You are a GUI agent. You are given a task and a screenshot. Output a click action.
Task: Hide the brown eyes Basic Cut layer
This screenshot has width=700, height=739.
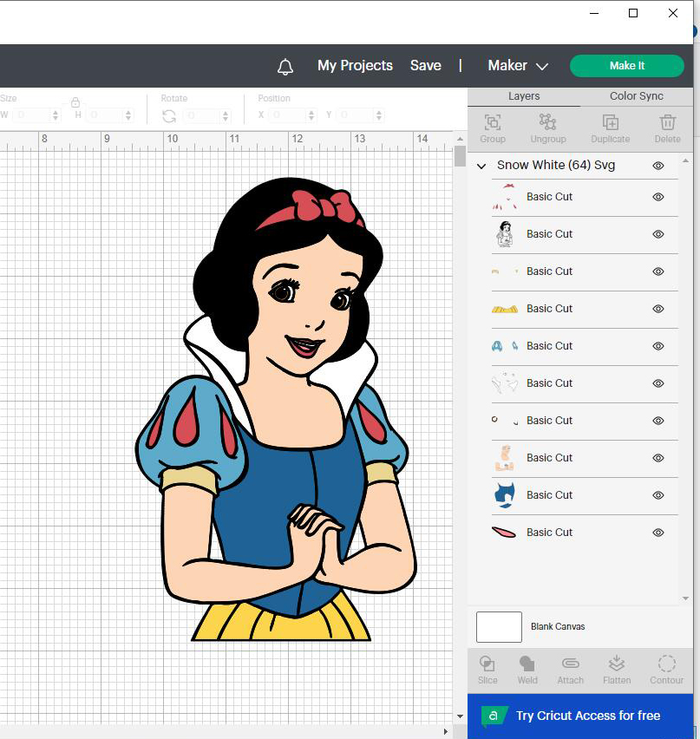(x=658, y=421)
